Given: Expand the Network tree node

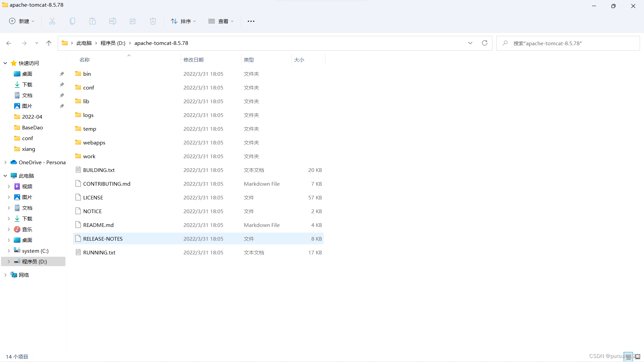Looking at the screenshot, I should (5, 275).
